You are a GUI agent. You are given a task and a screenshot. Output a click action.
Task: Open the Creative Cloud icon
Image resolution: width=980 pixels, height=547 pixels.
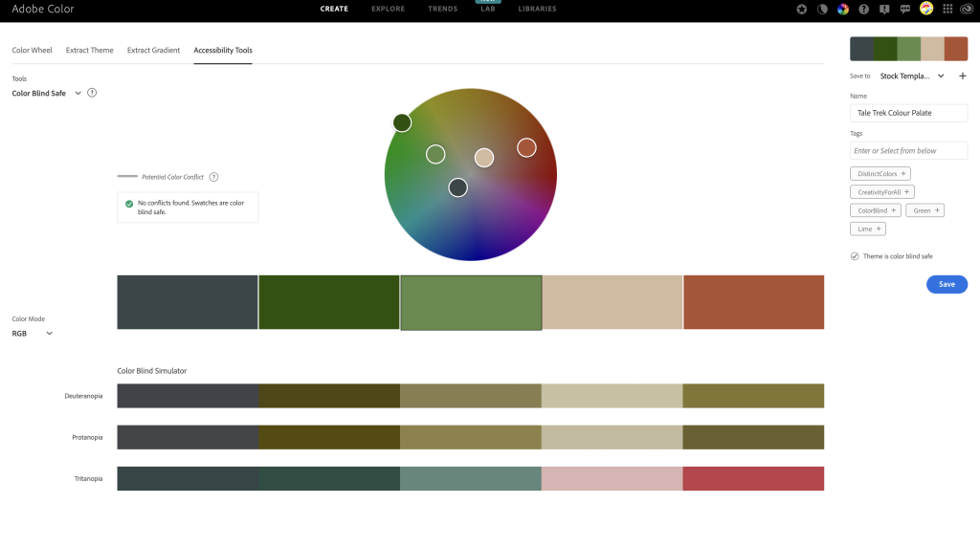pyautogui.click(x=968, y=9)
